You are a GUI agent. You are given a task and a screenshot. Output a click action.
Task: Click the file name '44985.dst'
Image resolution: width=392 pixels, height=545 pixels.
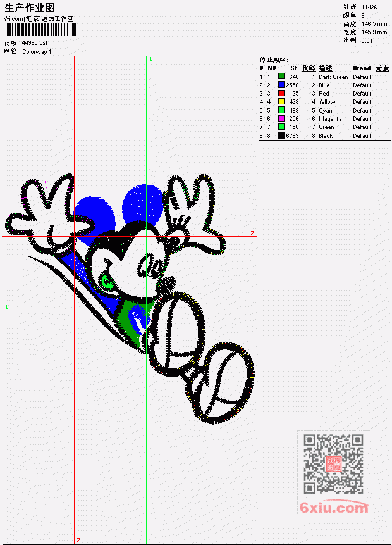[35, 43]
